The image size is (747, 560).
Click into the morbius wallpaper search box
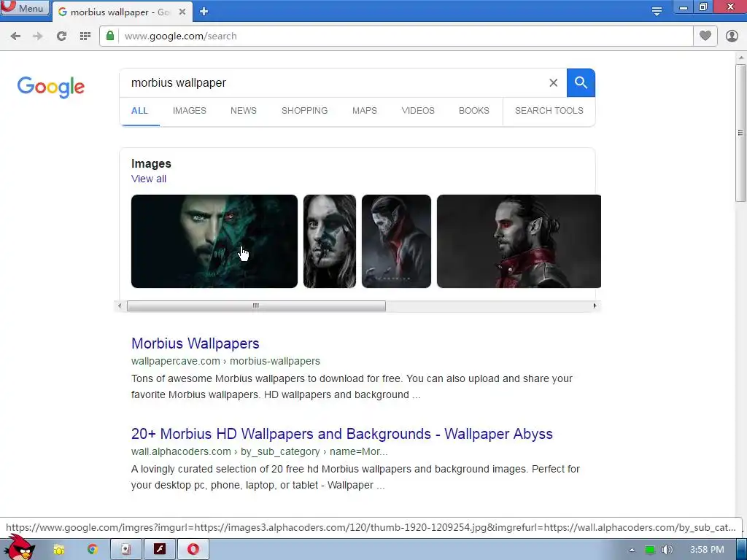click(333, 83)
